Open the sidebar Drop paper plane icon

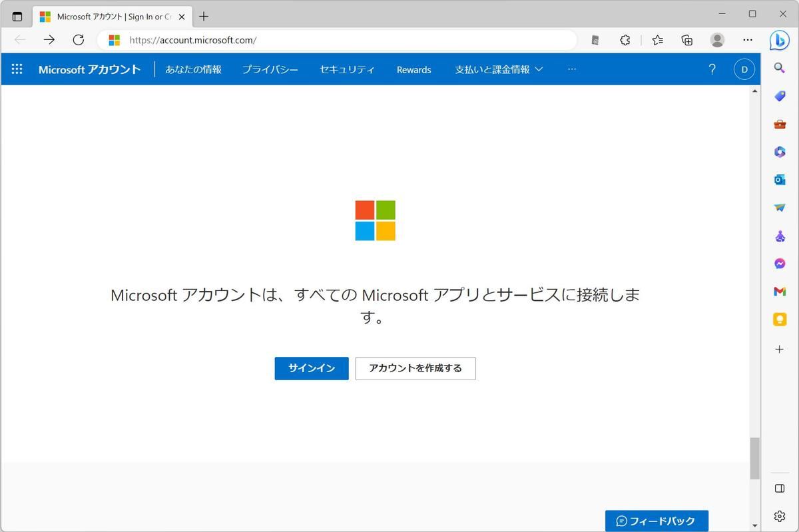pos(780,208)
